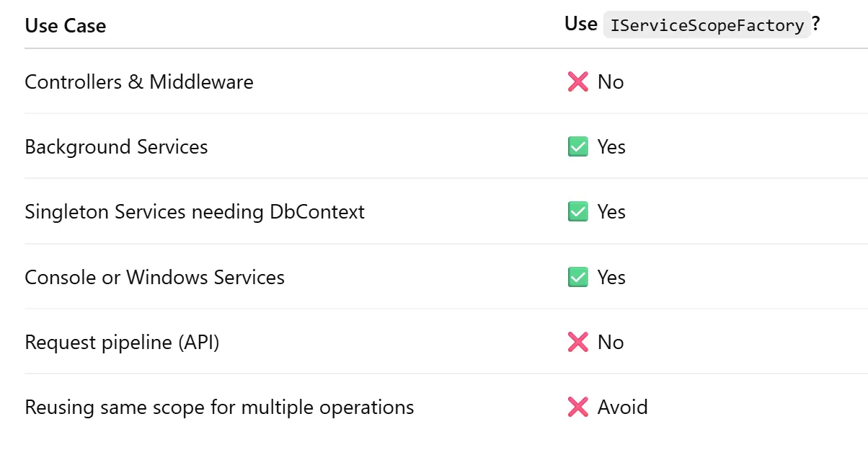Click green checkmark for Singleton Services row
This screenshot has width=868, height=463.
point(577,212)
